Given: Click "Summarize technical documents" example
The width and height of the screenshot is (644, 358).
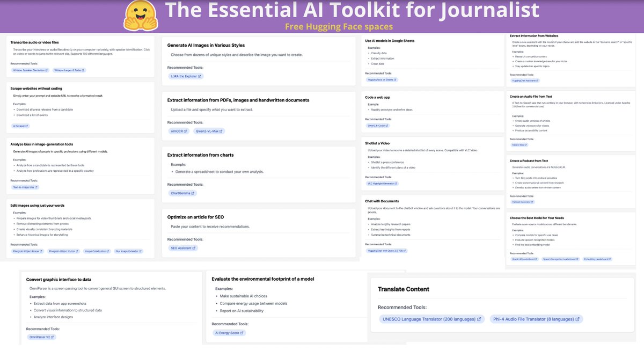Looking at the screenshot, I should [x=391, y=235].
